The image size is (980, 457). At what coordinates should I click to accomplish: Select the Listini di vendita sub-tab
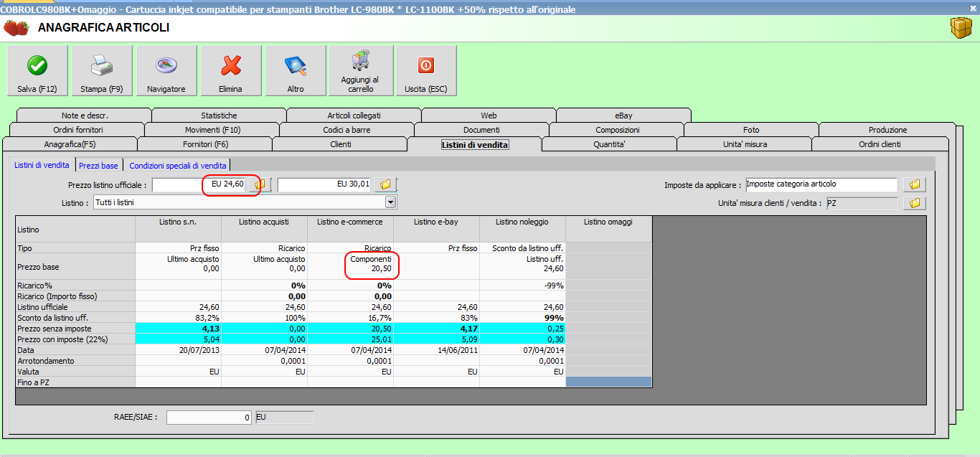pyautogui.click(x=42, y=165)
